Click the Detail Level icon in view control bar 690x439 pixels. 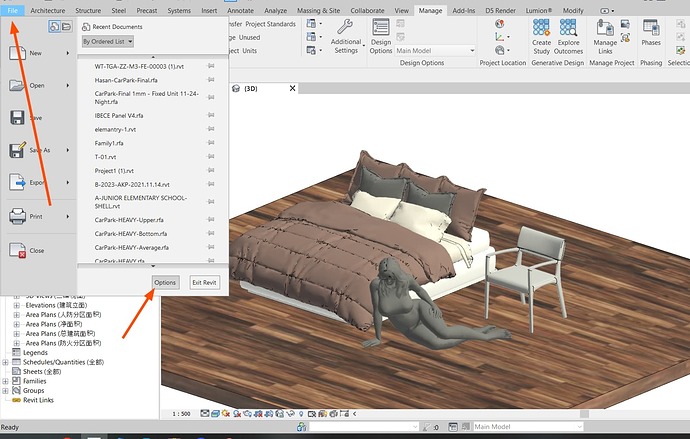(205, 413)
